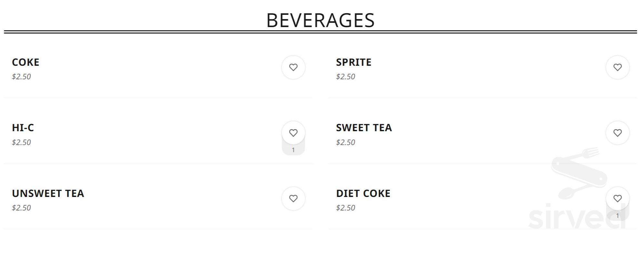Select the like count under Hi-C's heart
The width and height of the screenshot is (644, 254).
pos(293,150)
